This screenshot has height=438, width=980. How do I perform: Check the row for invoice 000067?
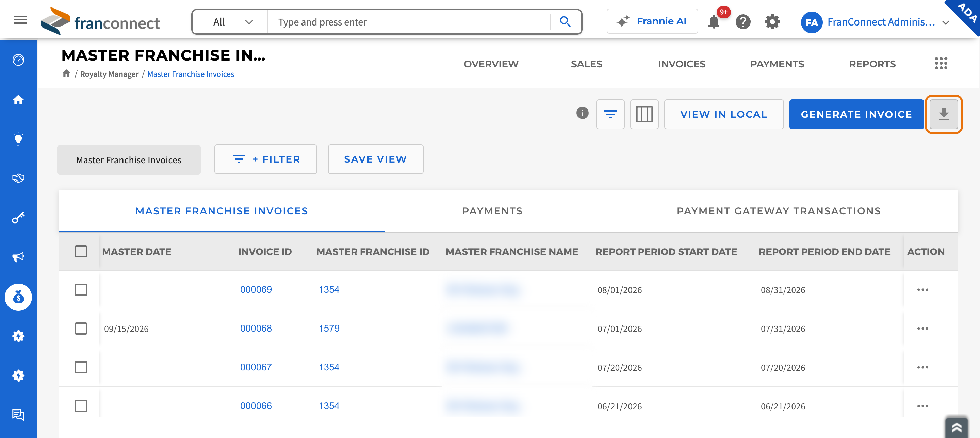[x=81, y=367]
